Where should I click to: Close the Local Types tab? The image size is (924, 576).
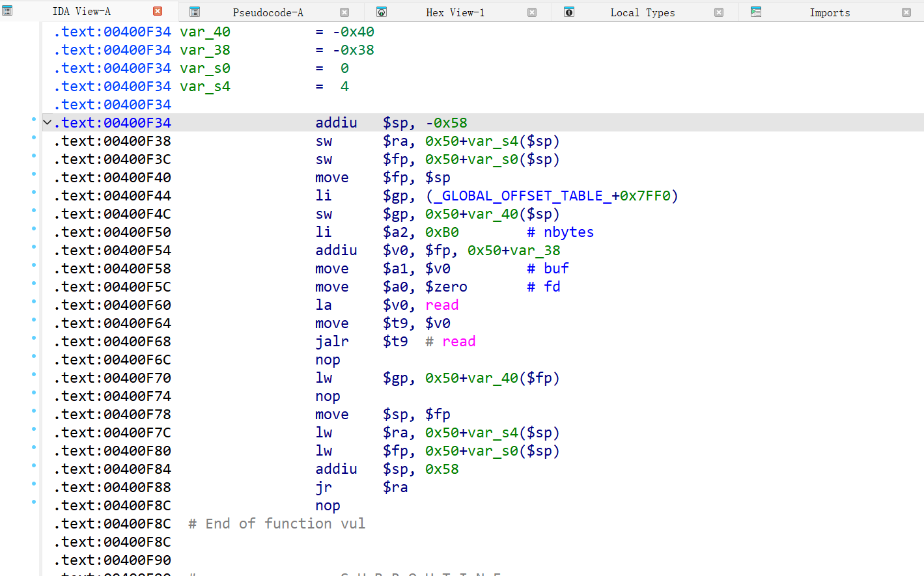719,12
